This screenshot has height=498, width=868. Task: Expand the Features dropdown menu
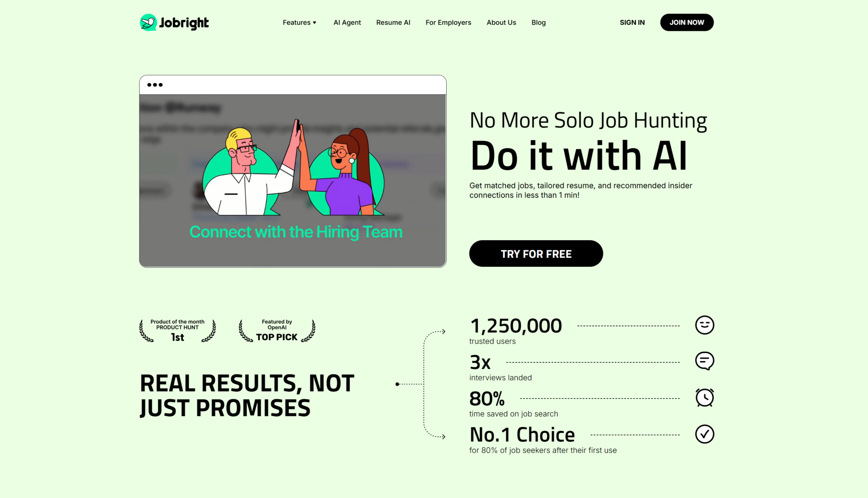(299, 22)
